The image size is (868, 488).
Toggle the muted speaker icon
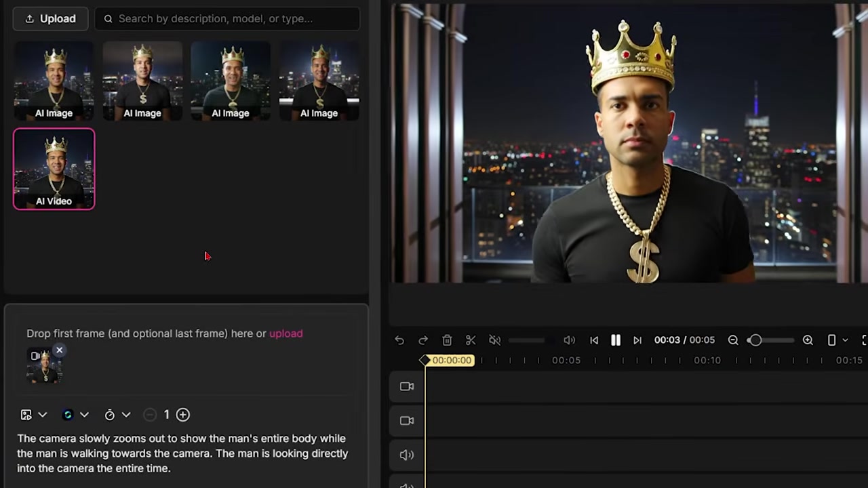coord(495,340)
